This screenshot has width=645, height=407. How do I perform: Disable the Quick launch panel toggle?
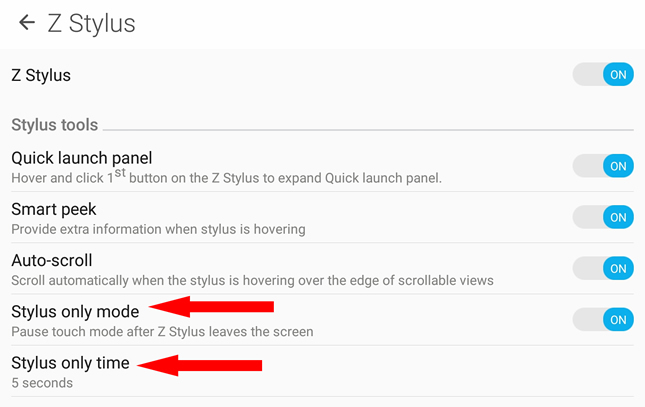(603, 166)
